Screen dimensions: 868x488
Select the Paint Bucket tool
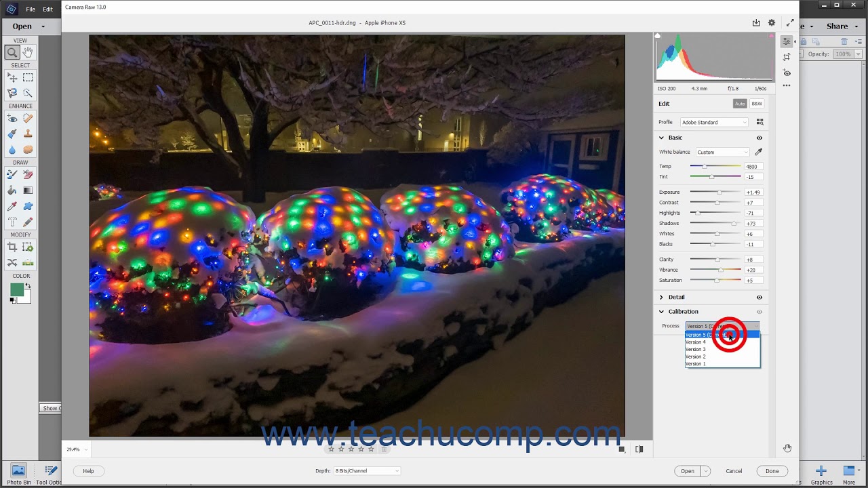point(12,190)
